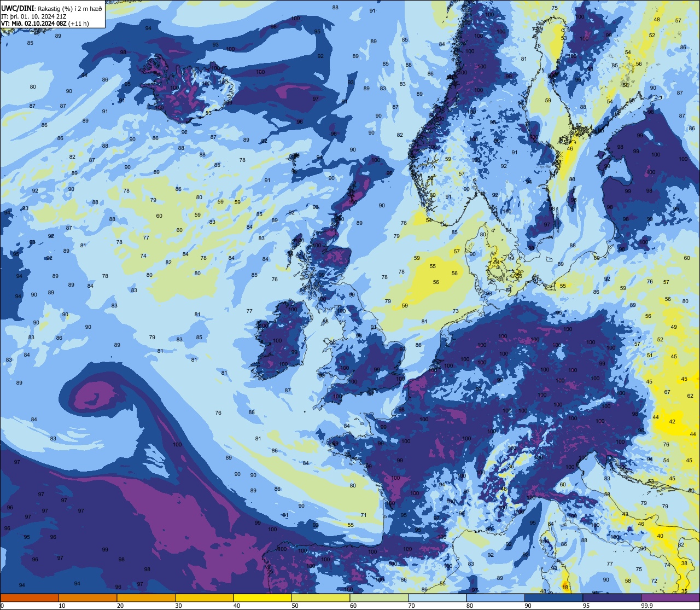The height and width of the screenshot is (610, 700).
Task: Click the humidity value "49" on the map
Action: coord(674,327)
